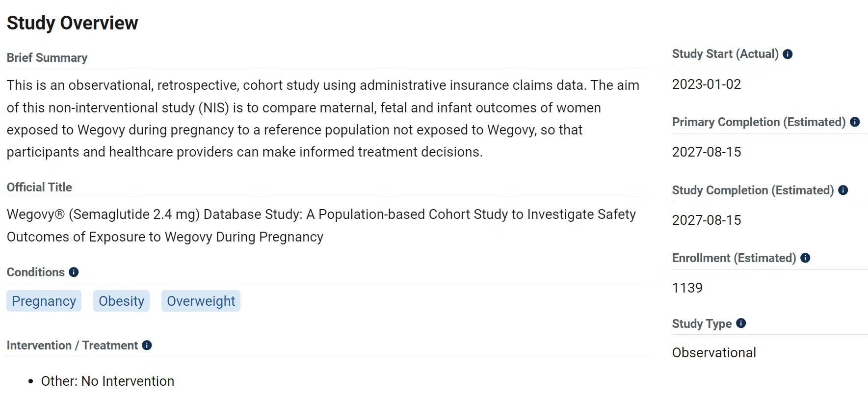
Task: Click the Observational study type value
Action: pyautogui.click(x=713, y=353)
